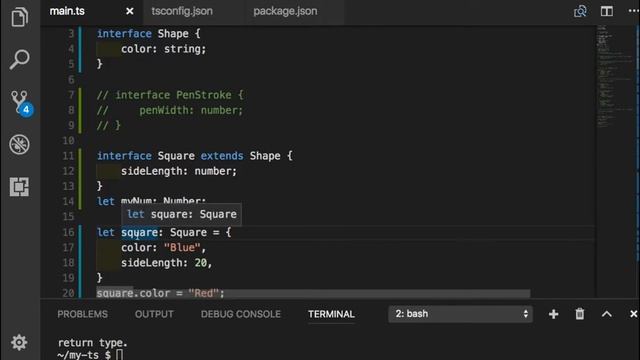640x360 pixels.
Task: Click the "Blue" string on line 17
Action: click(x=182, y=248)
